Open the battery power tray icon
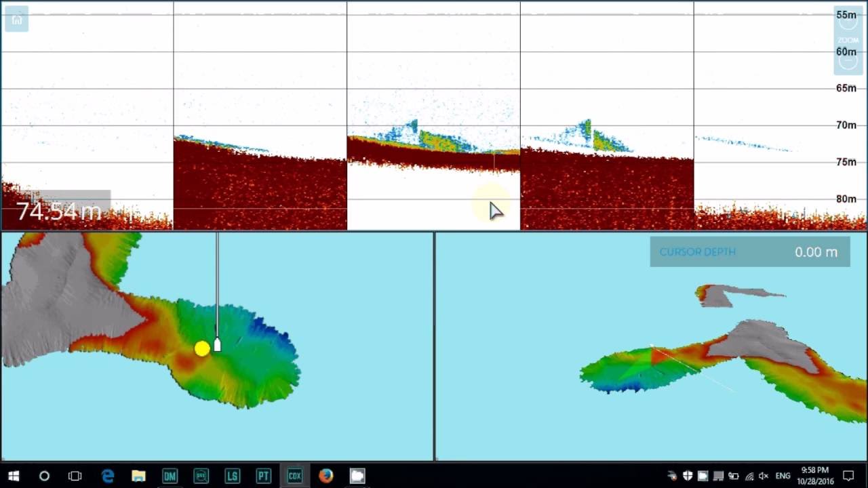The image size is (868, 488). tap(734, 476)
